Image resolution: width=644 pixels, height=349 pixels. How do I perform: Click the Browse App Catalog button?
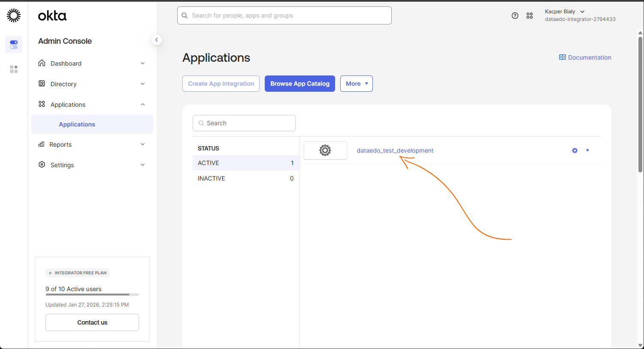coord(299,84)
